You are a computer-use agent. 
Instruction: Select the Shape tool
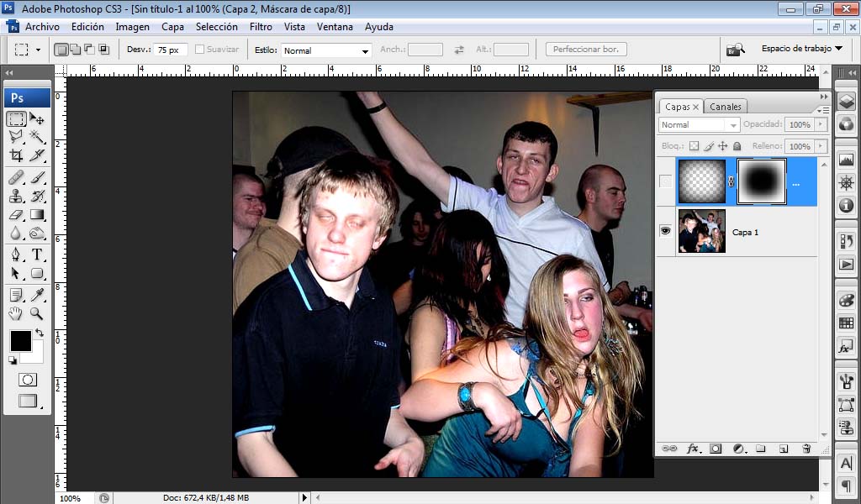click(37, 273)
